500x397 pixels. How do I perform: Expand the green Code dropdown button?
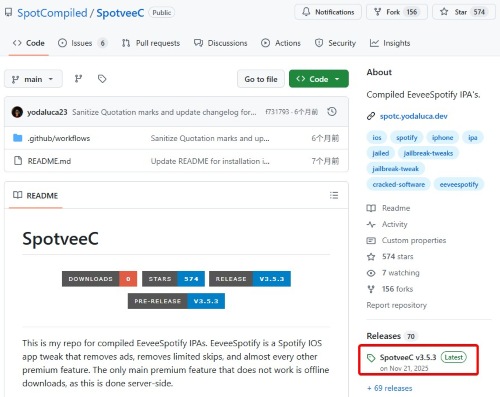tap(319, 79)
